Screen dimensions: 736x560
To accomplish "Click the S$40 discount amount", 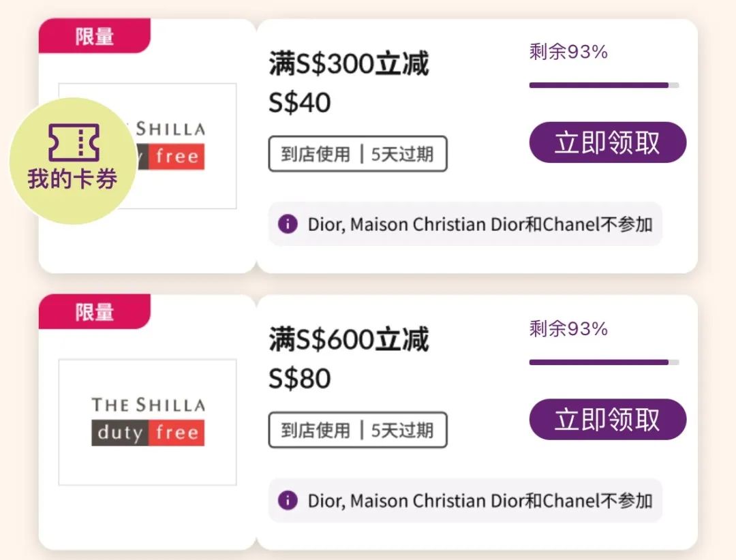I will tap(299, 103).
